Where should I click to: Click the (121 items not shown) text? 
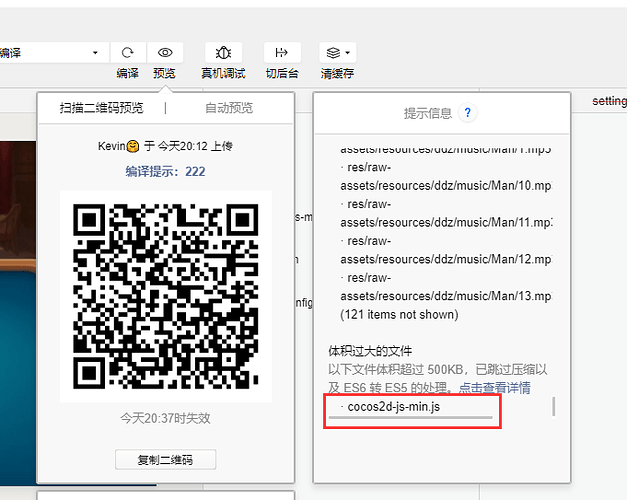tap(399, 314)
